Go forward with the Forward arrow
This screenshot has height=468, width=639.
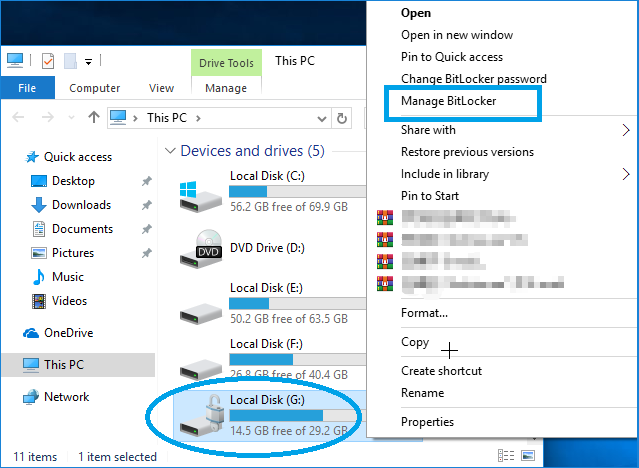tap(48, 118)
